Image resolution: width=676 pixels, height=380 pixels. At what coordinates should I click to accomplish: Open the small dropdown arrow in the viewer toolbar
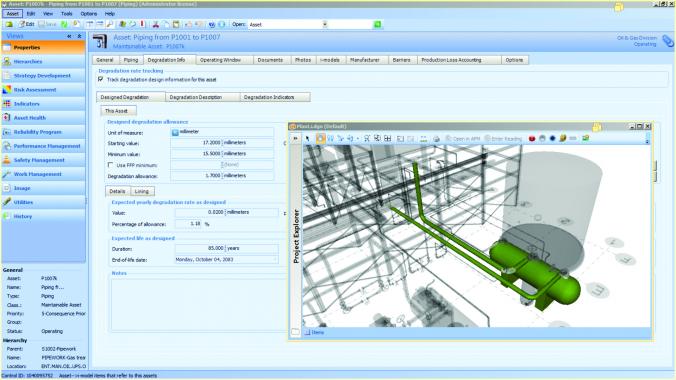[358, 139]
